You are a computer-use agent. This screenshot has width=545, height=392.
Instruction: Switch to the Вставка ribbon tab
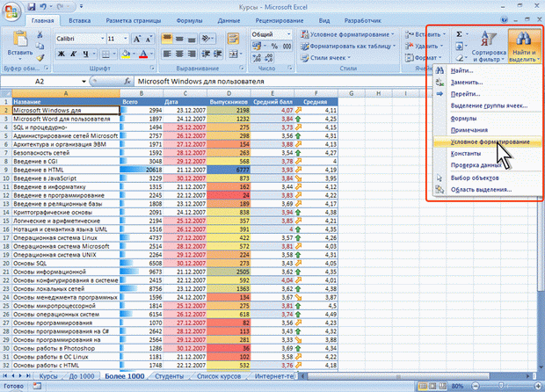tap(80, 20)
